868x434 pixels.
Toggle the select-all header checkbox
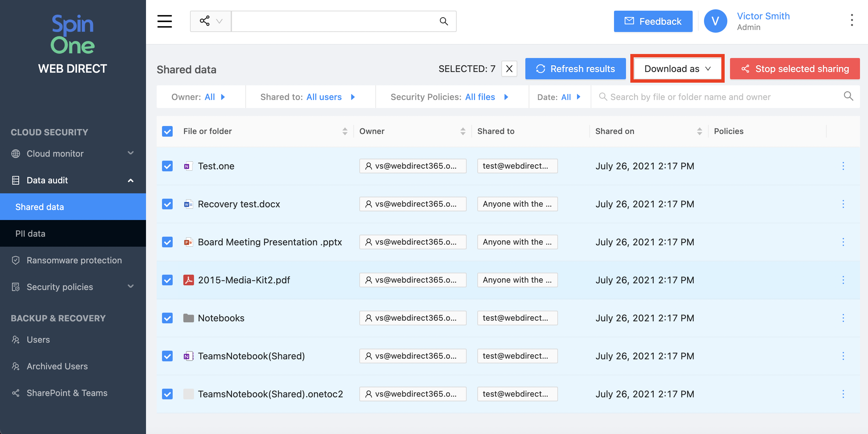click(167, 131)
